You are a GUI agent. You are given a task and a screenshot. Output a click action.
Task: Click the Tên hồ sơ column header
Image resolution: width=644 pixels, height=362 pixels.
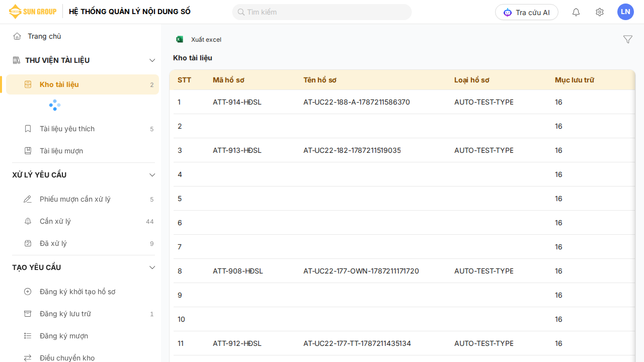(x=320, y=80)
